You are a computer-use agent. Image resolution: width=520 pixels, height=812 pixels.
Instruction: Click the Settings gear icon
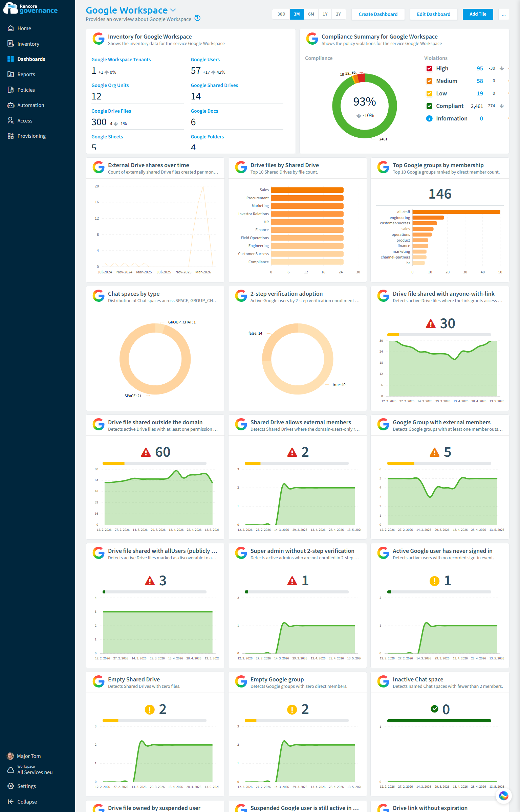tap(11, 786)
